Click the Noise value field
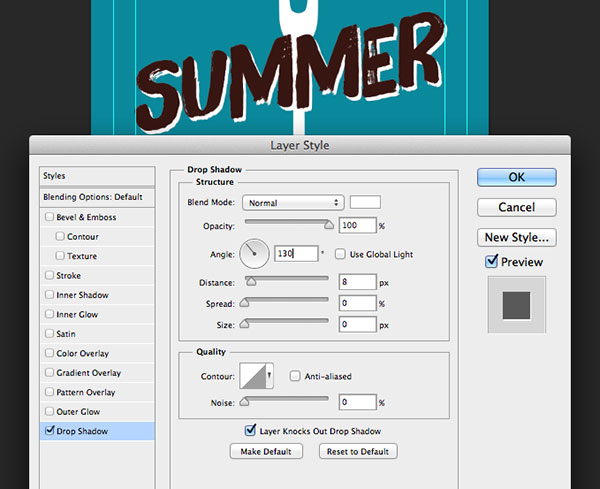This screenshot has width=600, height=489. click(x=357, y=402)
